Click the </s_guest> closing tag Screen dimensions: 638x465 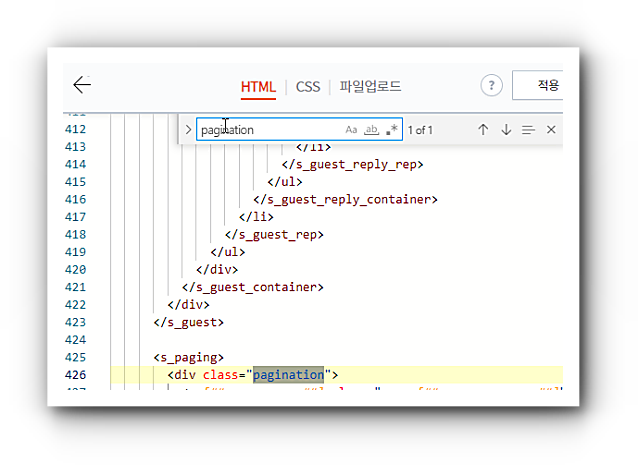(189, 323)
